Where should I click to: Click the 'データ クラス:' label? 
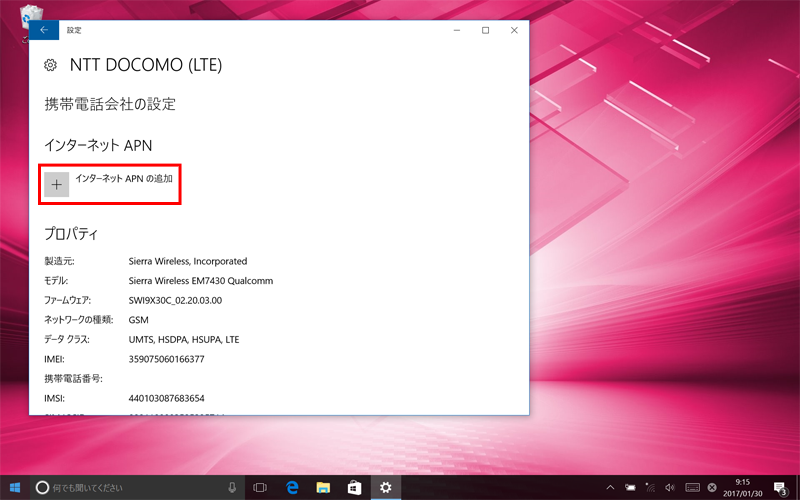[x=67, y=339]
